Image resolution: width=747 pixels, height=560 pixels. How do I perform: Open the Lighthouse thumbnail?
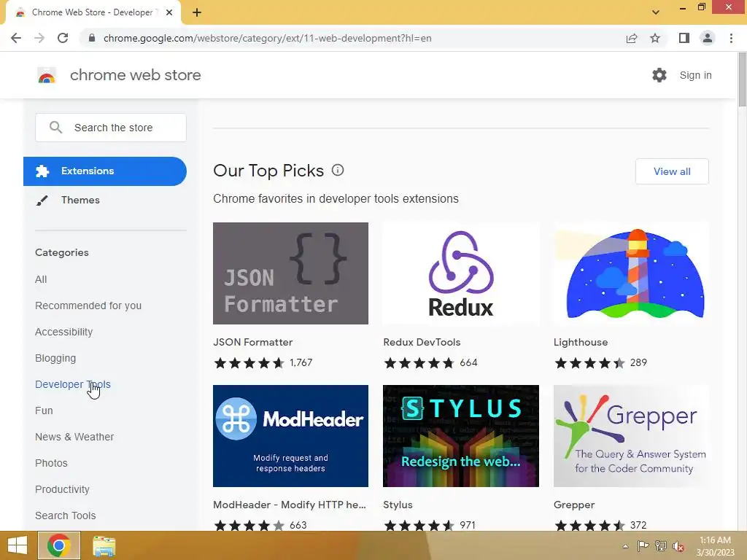click(631, 273)
